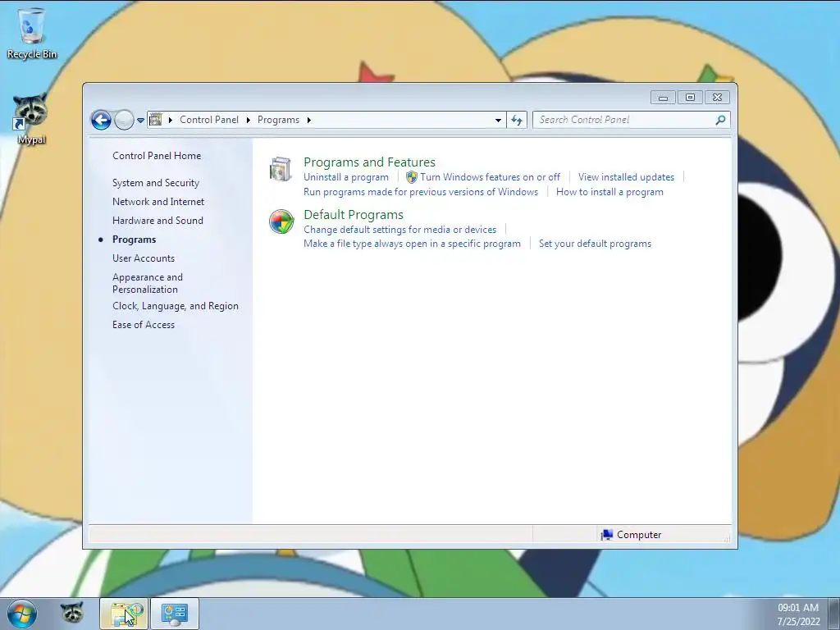Select the Mypal desktop shortcut
The width and height of the screenshot is (840, 630).
(x=31, y=119)
